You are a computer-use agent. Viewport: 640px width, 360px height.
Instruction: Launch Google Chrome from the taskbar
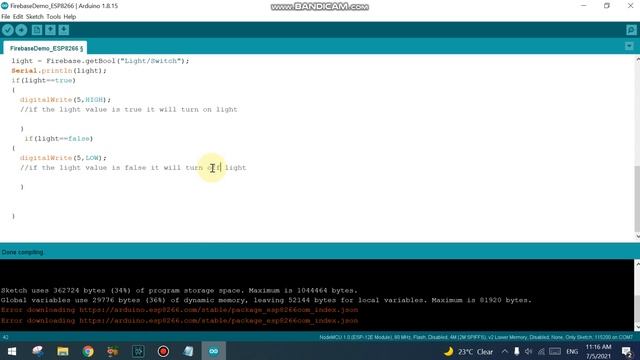pos(88,351)
